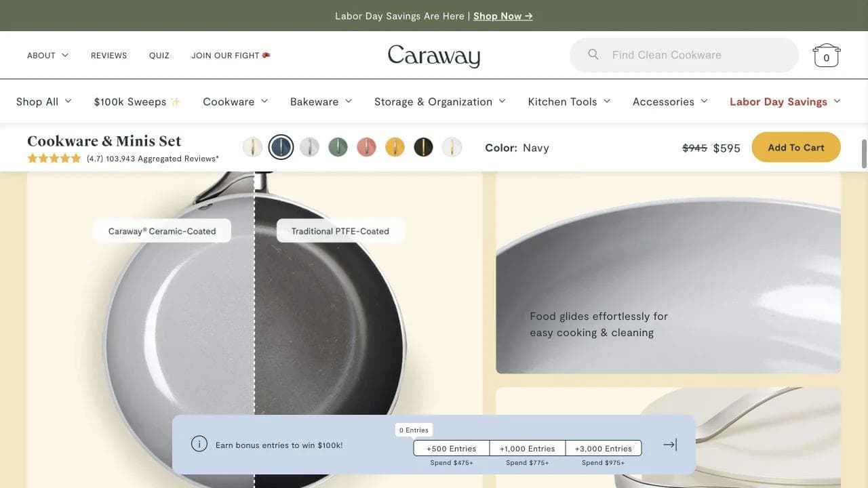Screen dimensions: 868x488
Task: Open the Bakeware dropdown menu
Action: click(321, 102)
